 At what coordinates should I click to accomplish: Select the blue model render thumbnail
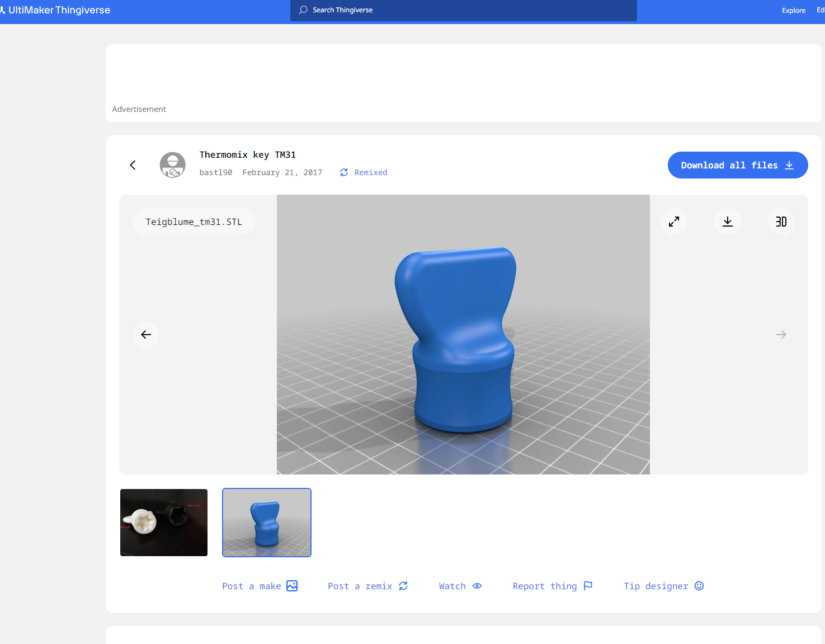coord(267,523)
